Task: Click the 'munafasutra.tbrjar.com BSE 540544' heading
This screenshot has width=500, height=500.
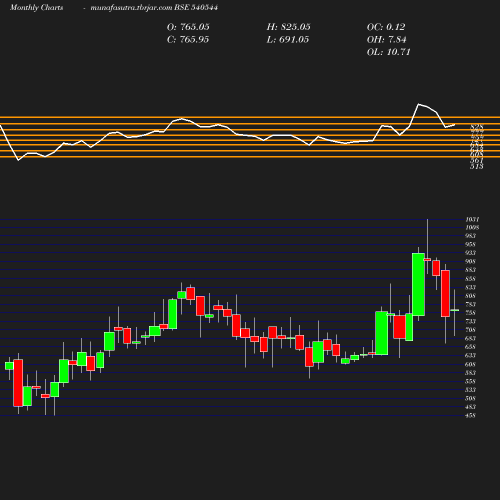Action: tap(154, 7)
